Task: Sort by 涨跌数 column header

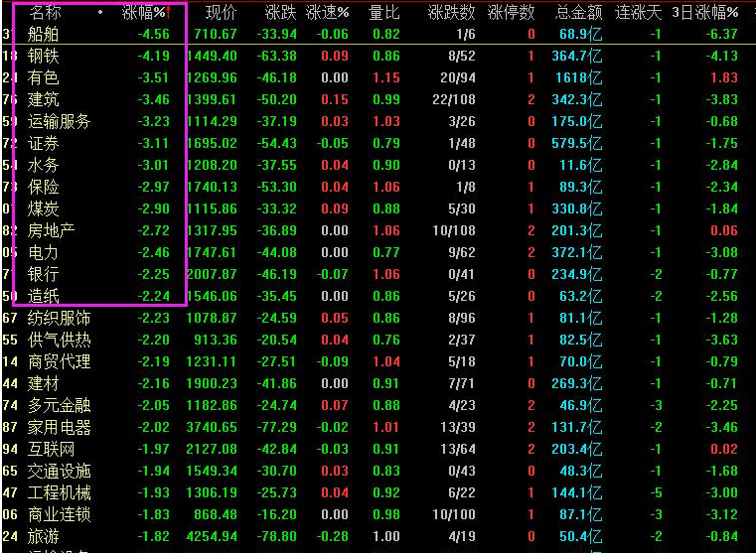Action: [451, 13]
